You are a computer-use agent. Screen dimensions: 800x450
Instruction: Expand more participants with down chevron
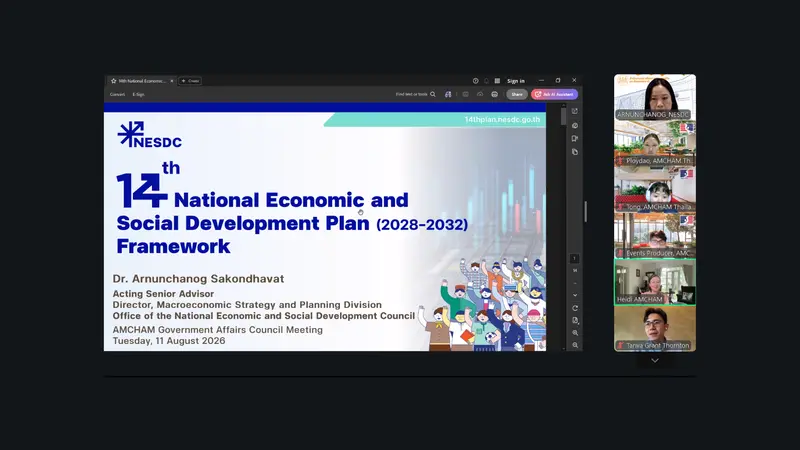(655, 361)
